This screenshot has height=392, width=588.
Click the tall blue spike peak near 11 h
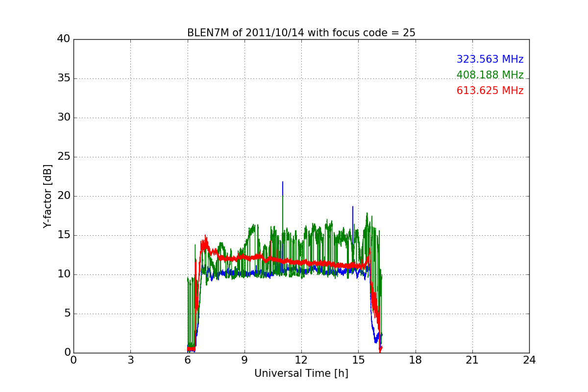[x=283, y=182]
